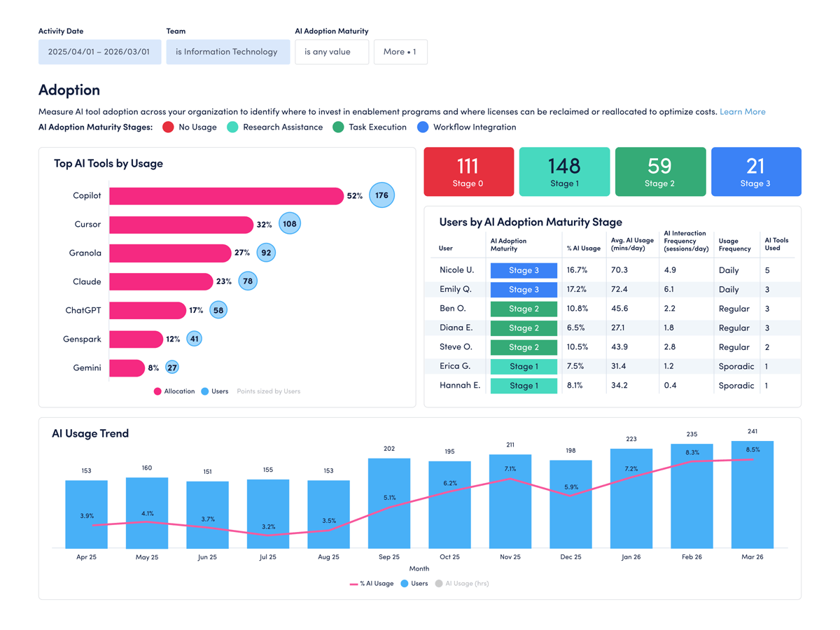Select user name 'Nicole U.'

tap(456, 270)
